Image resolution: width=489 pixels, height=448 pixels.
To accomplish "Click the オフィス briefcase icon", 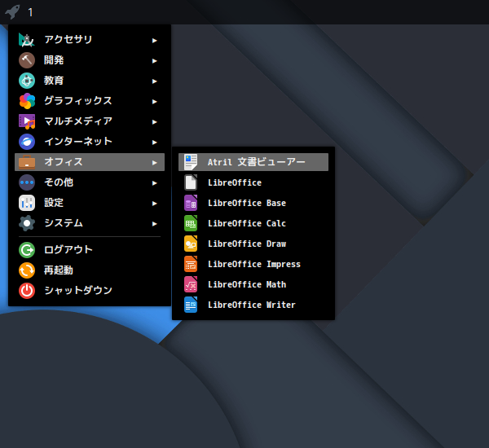I will click(27, 162).
